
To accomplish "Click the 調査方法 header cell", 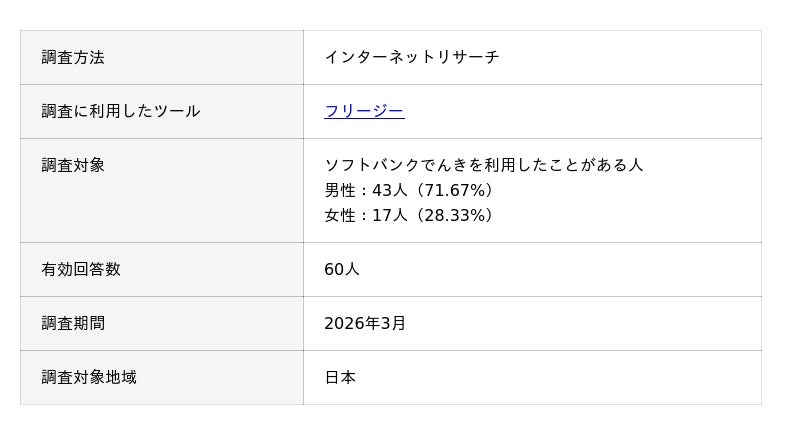I will coord(73,57).
